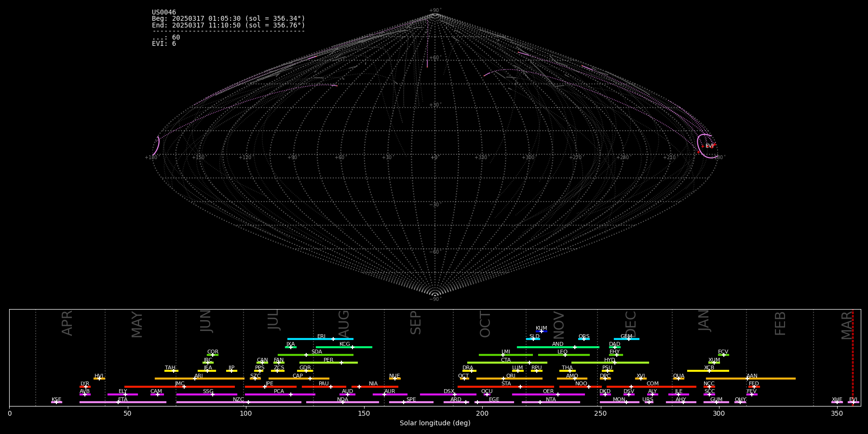This screenshot has height=434, width=868.
Task: Click the pink NZC activity bar
Action: [x=239, y=402]
